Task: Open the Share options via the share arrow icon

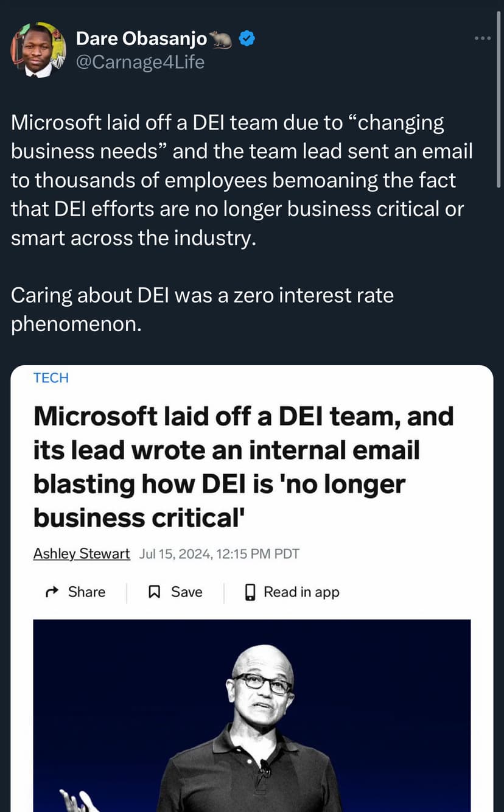Action: click(x=51, y=592)
